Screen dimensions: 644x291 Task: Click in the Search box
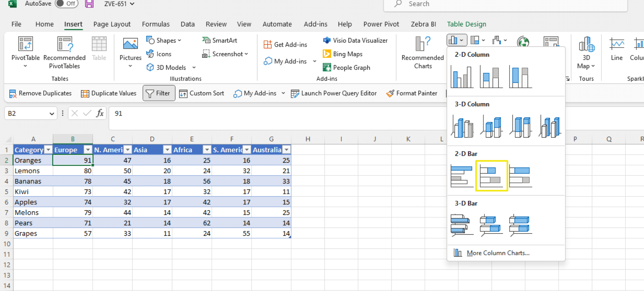tap(505, 4)
